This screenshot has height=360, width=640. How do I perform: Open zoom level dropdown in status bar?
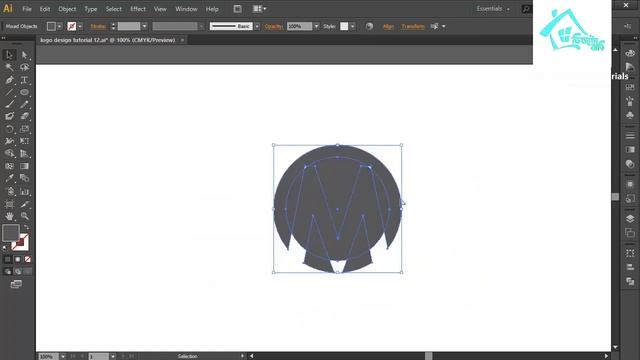click(x=63, y=356)
